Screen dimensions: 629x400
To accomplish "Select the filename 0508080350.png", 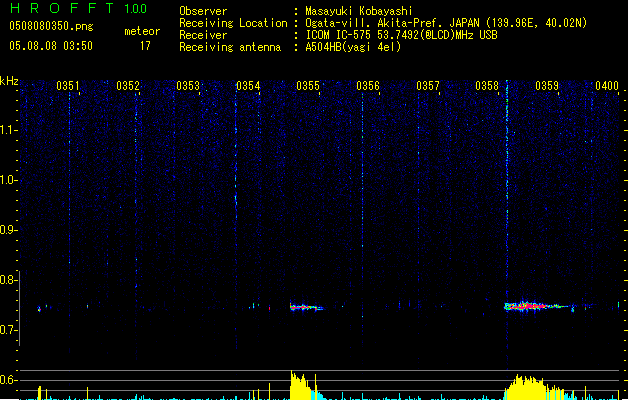I will click(x=51, y=26).
